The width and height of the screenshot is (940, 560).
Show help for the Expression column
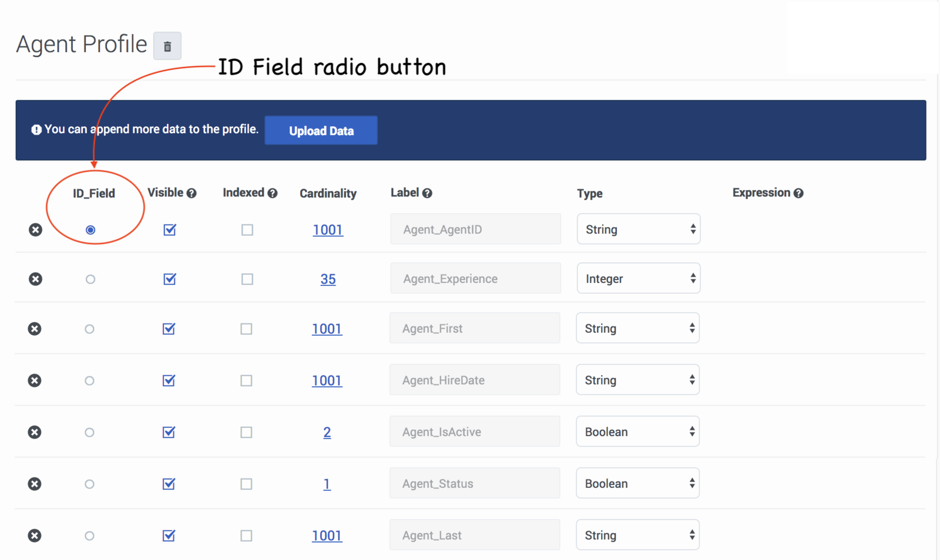(798, 193)
